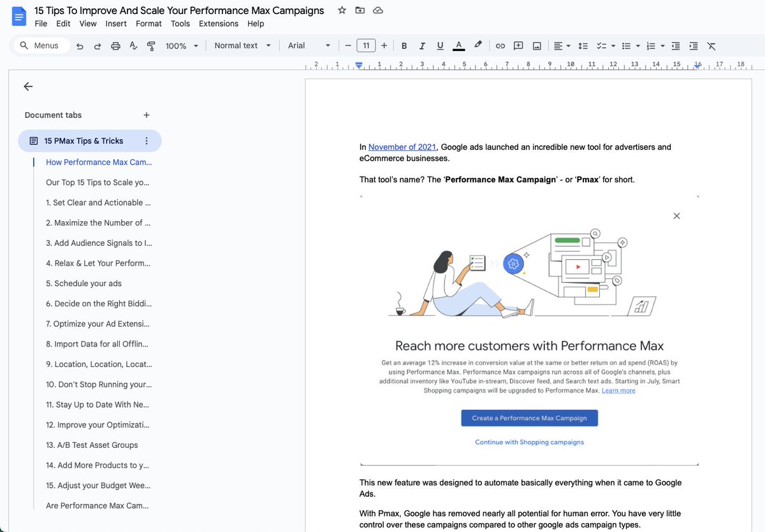765x532 pixels.
Task: Open the text alignment dropdown
Action: point(562,46)
